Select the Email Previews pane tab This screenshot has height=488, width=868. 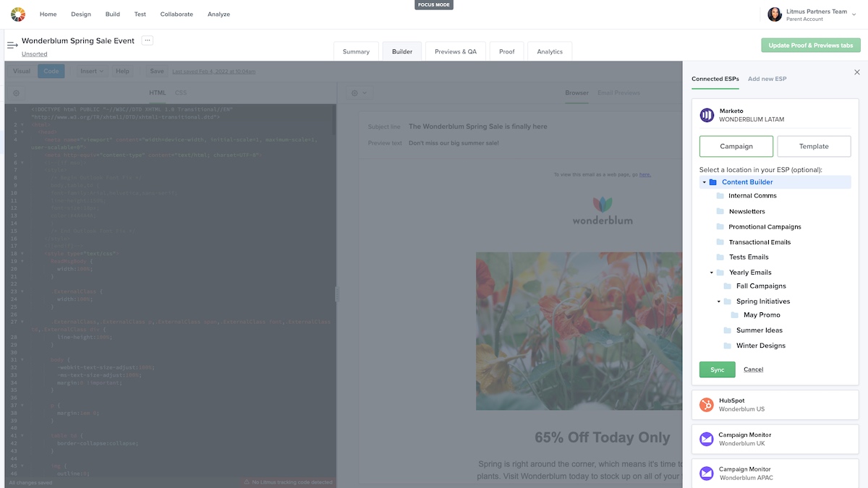pyautogui.click(x=618, y=93)
